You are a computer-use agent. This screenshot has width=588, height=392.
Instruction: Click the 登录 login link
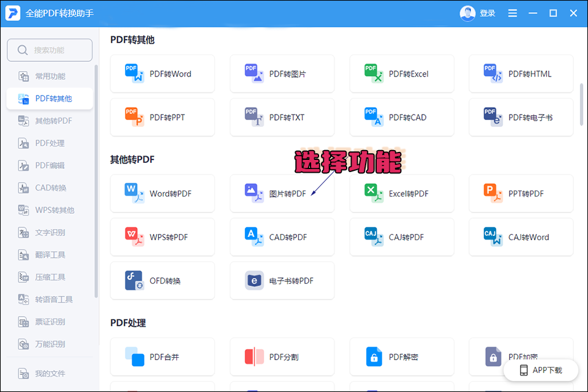(488, 13)
